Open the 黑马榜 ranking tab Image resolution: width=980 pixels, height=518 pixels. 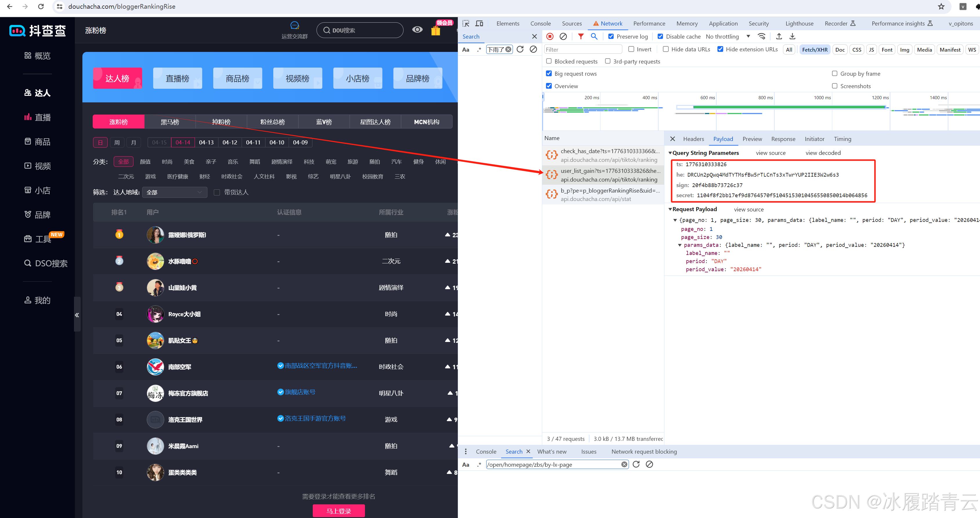click(170, 122)
